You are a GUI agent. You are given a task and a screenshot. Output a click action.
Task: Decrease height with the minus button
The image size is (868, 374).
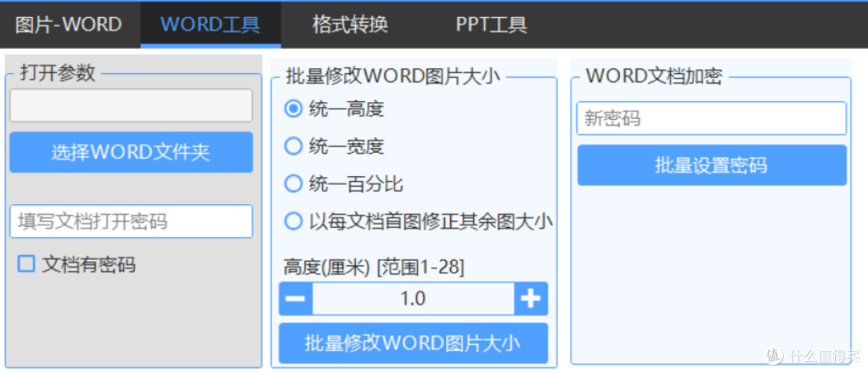(296, 298)
